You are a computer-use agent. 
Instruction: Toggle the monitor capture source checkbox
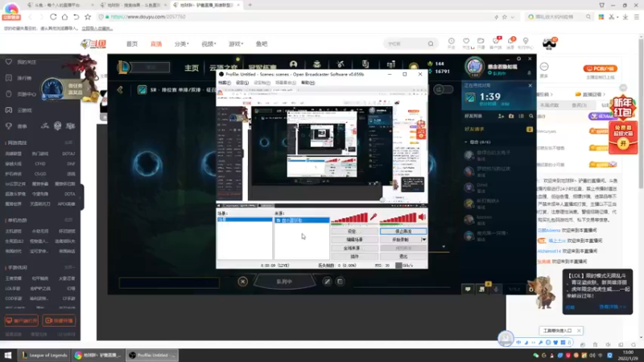tap(279, 220)
